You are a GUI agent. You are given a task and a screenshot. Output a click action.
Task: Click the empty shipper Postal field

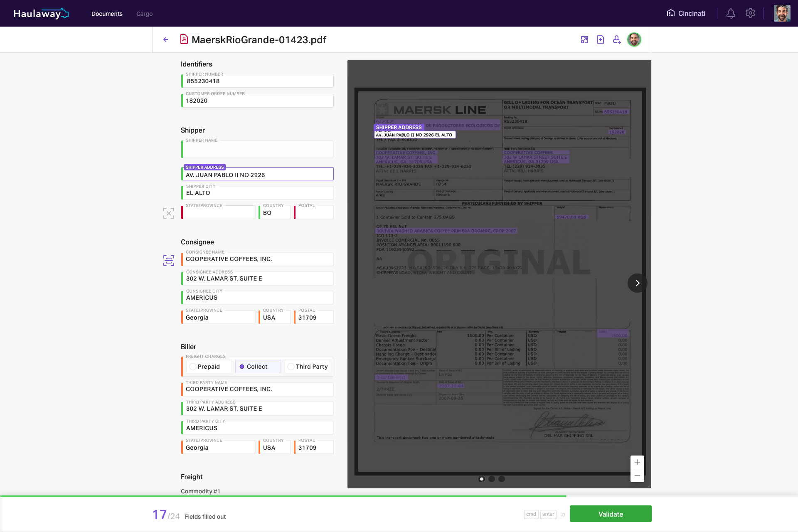tap(314, 212)
